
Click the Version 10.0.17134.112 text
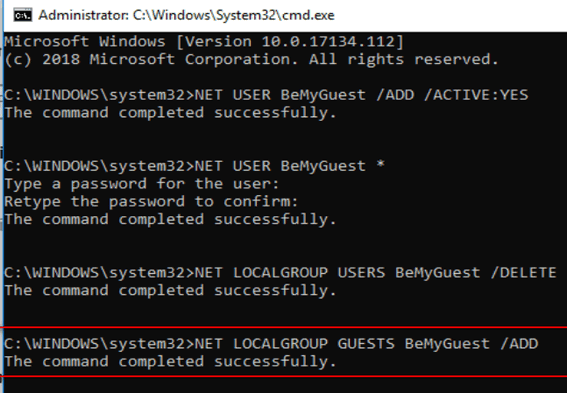tap(290, 42)
